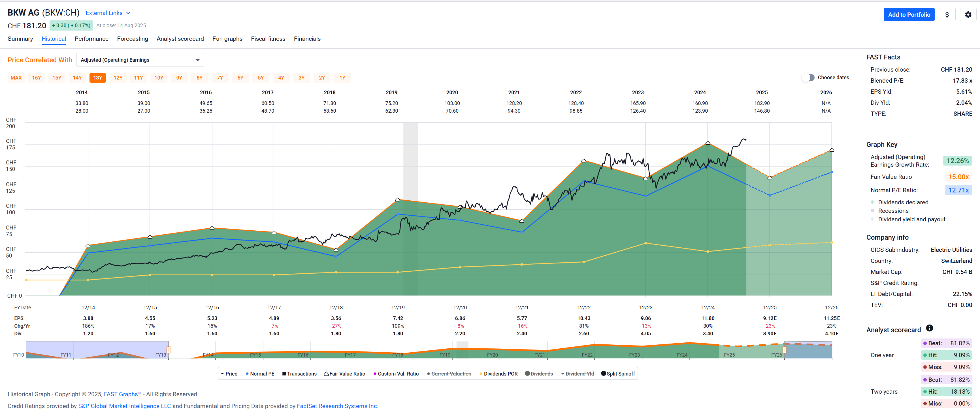Screen dimensions: 980x416
Task: Open the Adjusted (Operating) Earnings dropdown
Action: pos(140,60)
